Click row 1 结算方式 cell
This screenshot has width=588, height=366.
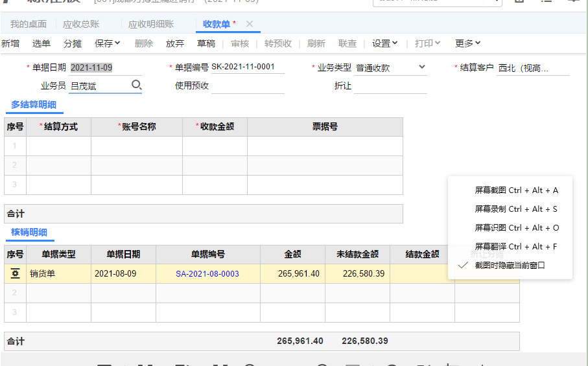(x=58, y=146)
